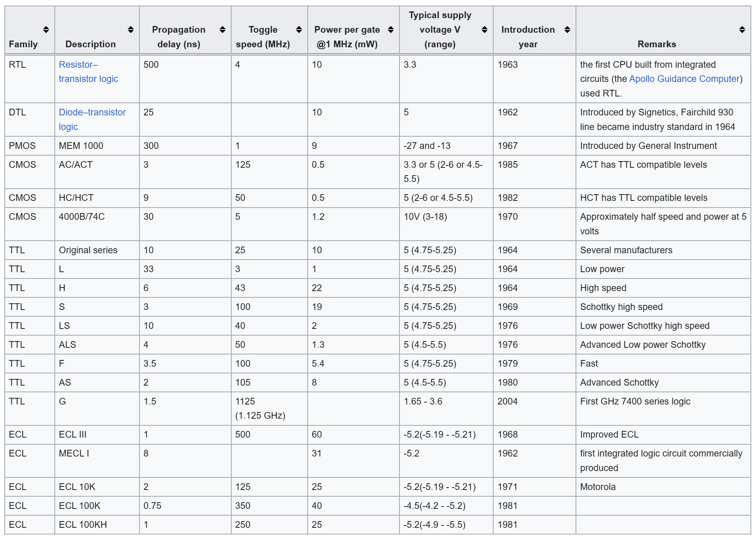This screenshot has height=540, width=756.
Task: Click the Diode–transistor logic link
Action: coord(92,119)
